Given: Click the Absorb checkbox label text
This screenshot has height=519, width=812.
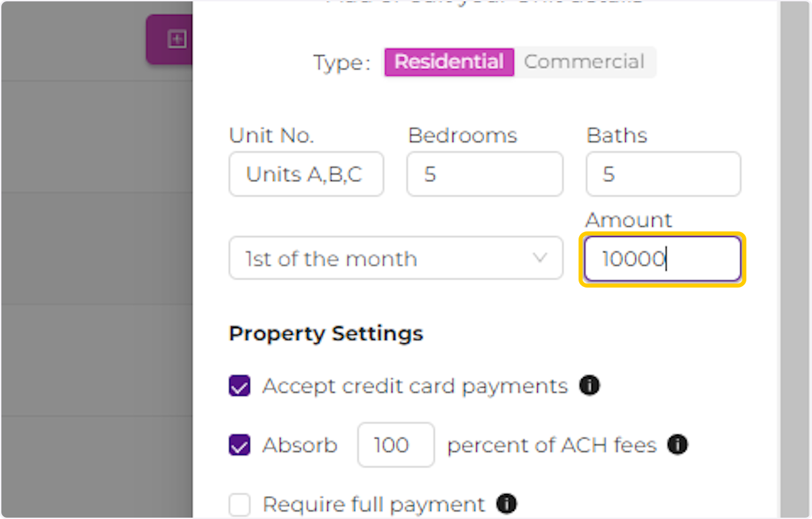Looking at the screenshot, I should tap(300, 445).
